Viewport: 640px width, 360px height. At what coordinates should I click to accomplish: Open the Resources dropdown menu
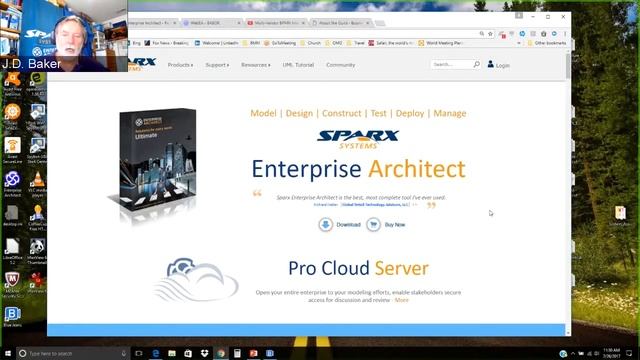coord(256,65)
